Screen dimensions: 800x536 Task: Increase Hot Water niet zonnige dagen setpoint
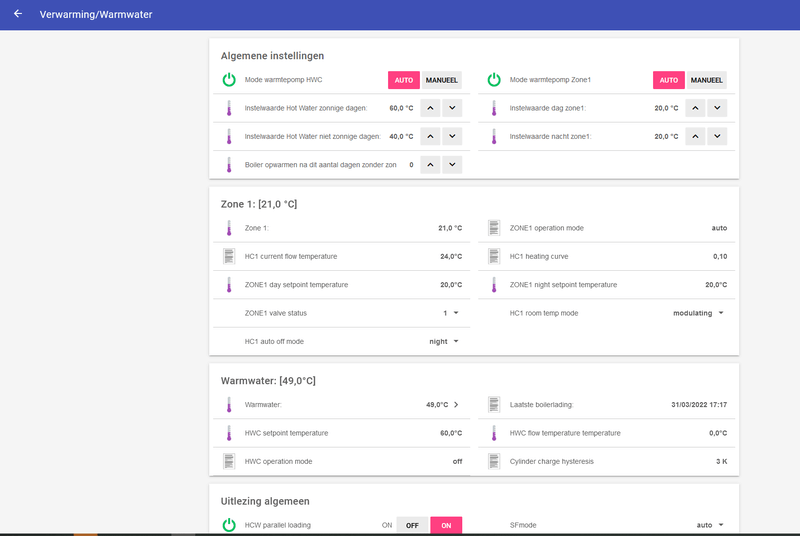point(430,137)
